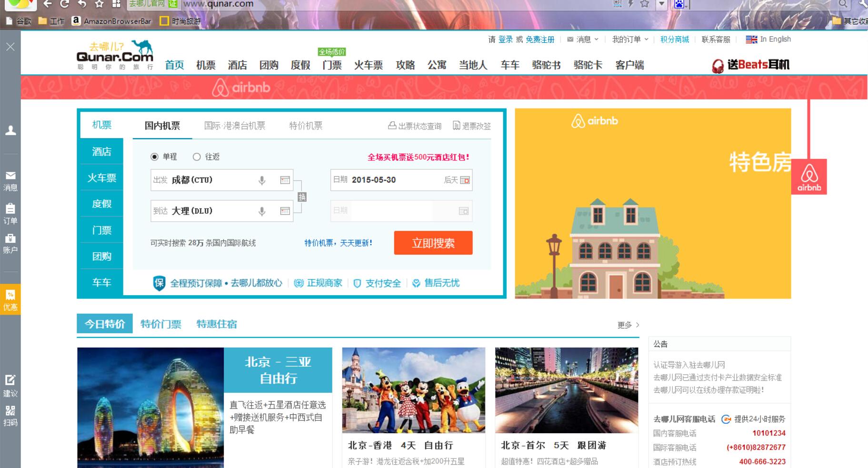Click the 优惠 promotions sidebar icon
Image resolution: width=868 pixels, height=468 pixels.
pyautogui.click(x=10, y=300)
